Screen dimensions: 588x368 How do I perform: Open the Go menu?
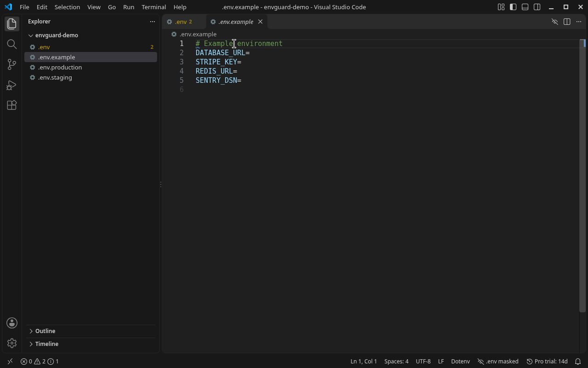[112, 7]
